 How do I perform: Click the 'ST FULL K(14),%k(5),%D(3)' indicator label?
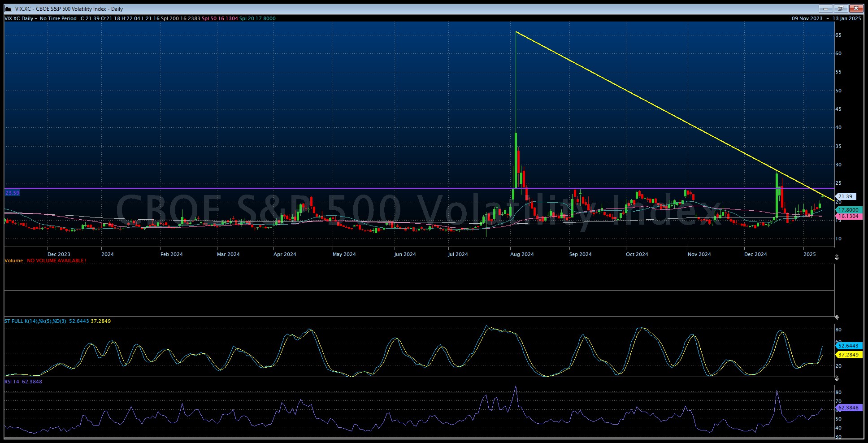point(35,321)
